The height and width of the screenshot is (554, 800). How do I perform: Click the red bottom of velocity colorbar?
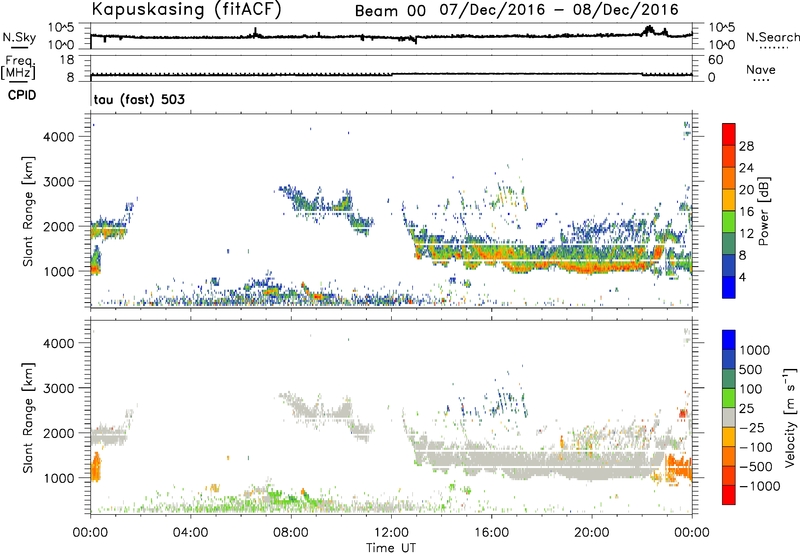(729, 495)
